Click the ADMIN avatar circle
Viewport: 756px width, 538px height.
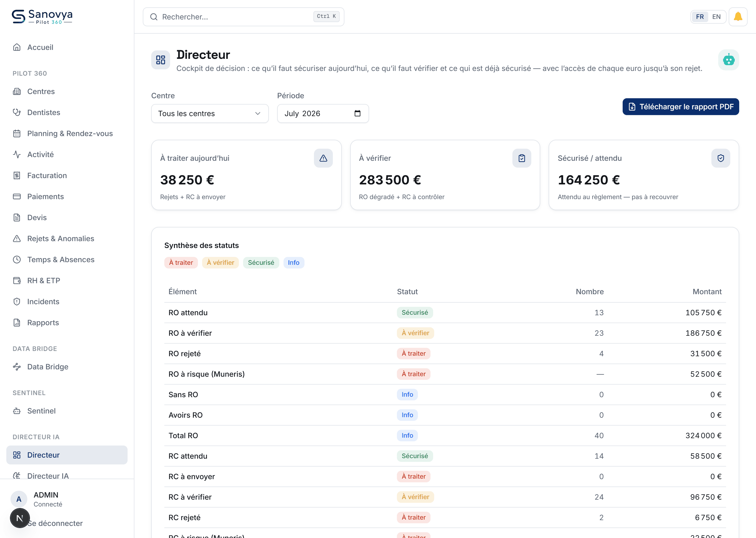pyautogui.click(x=19, y=499)
